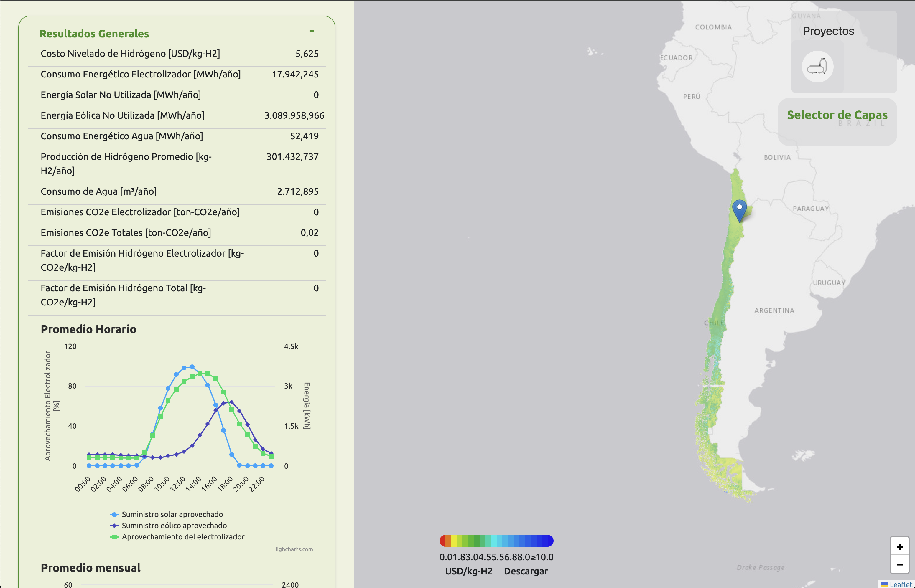915x588 pixels.
Task: Click Consumo de Agua value 2.712,895
Action: [298, 192]
